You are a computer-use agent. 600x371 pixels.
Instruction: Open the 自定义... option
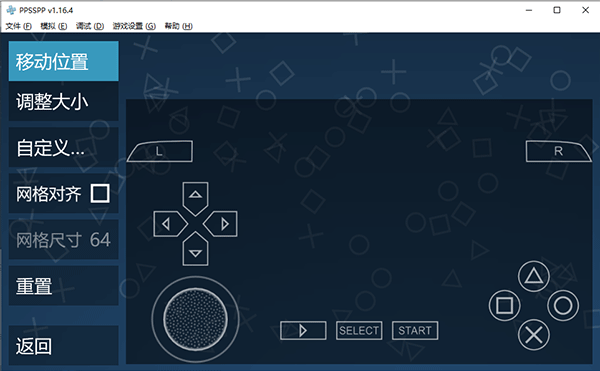[64, 148]
